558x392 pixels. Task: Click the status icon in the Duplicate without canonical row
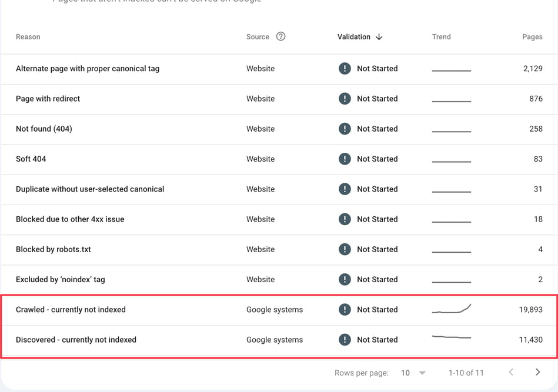[x=345, y=189]
